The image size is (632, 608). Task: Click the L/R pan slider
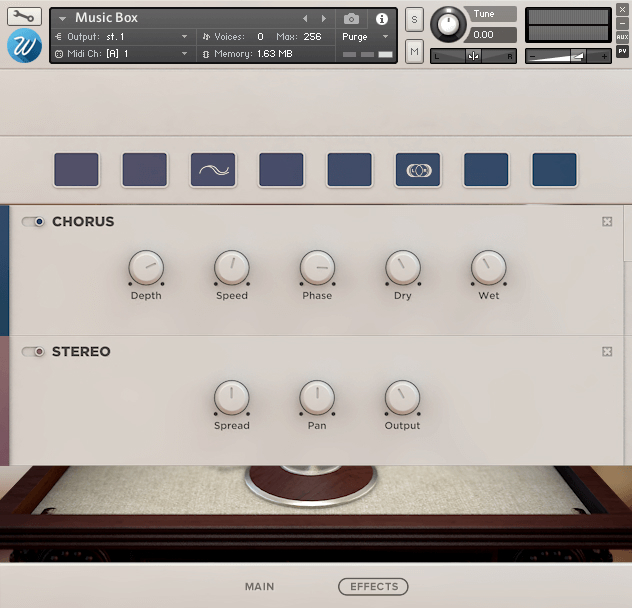coord(473,56)
